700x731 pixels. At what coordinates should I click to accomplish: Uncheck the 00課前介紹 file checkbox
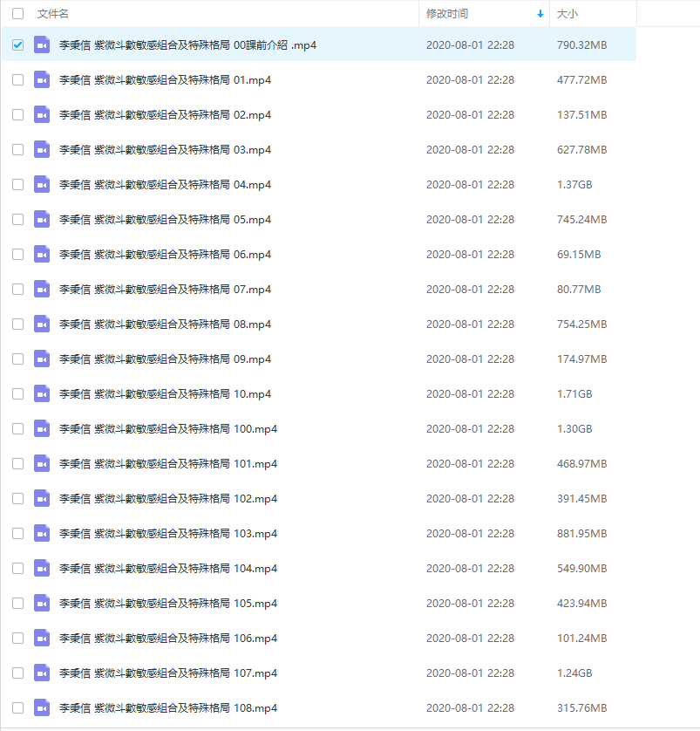tap(17, 44)
